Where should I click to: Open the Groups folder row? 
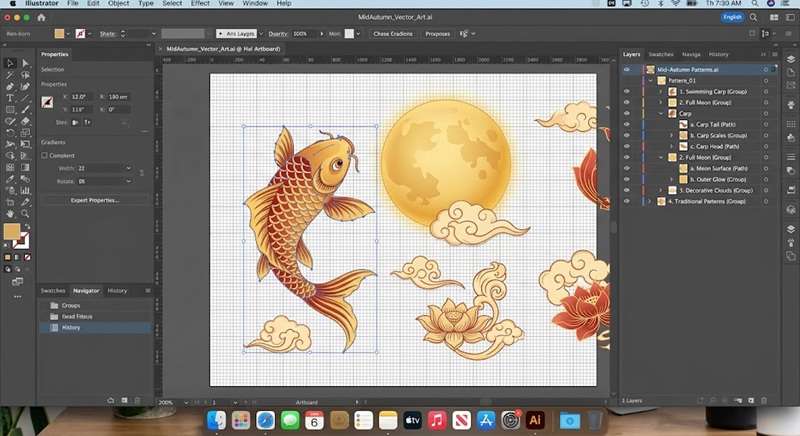click(95, 305)
